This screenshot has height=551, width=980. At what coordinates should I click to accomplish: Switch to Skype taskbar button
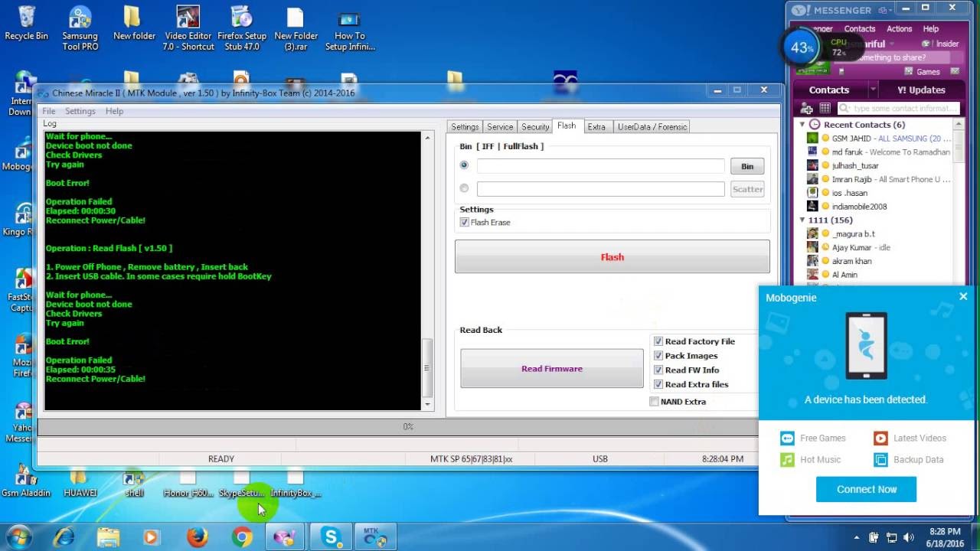[x=332, y=537]
